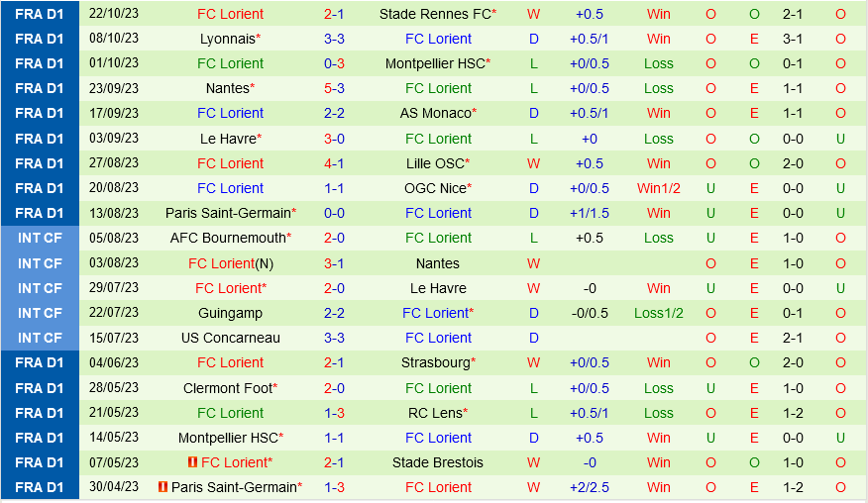Click red card icon beside Paris Saint-Germain on 30/04/23
868x503 pixels.
pyautogui.click(x=163, y=487)
